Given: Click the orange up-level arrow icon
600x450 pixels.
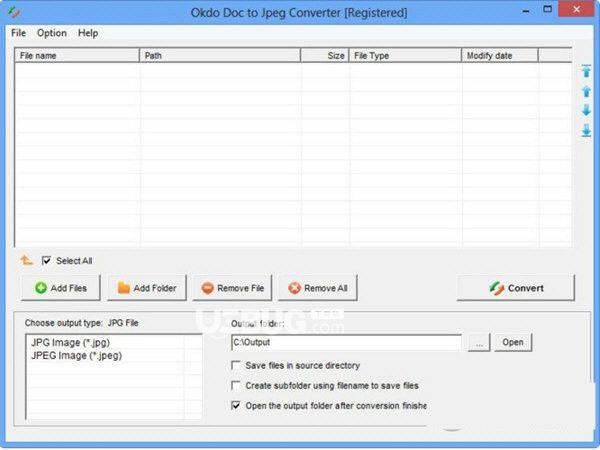Looking at the screenshot, I should (26, 260).
